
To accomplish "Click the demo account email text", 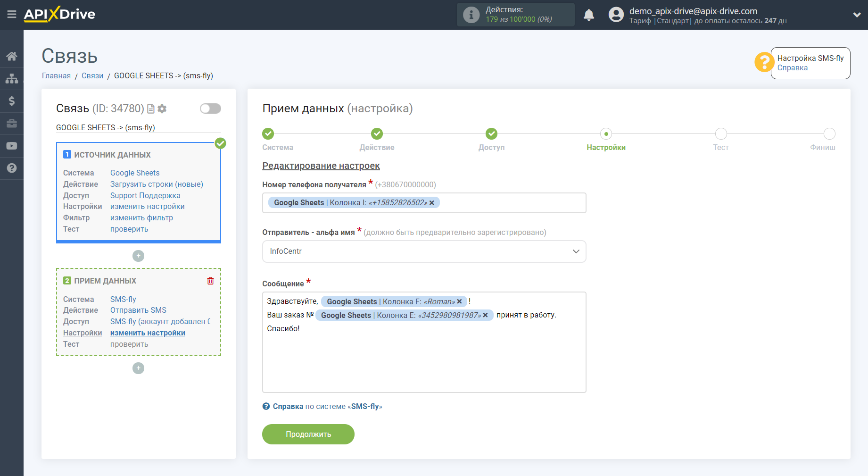I will 693,11.
